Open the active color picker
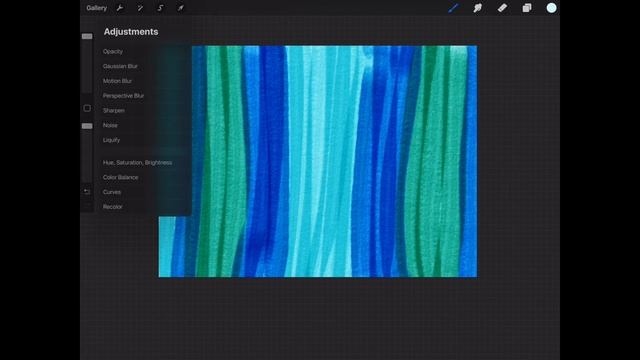The height and width of the screenshot is (360, 640). tap(551, 8)
